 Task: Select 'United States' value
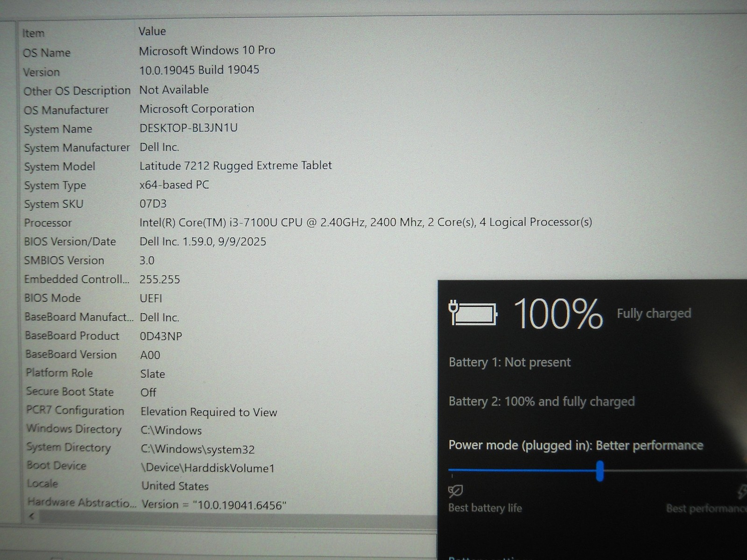[x=175, y=486]
